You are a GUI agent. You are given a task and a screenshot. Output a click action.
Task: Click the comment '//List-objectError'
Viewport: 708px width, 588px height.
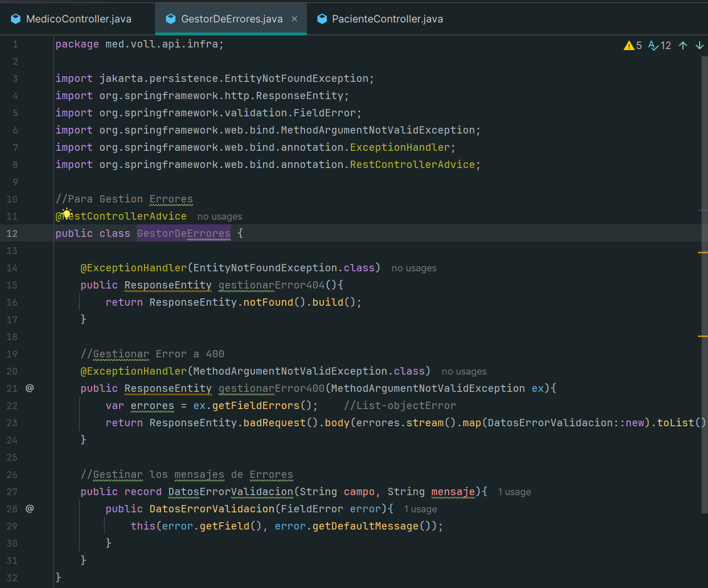click(x=400, y=405)
